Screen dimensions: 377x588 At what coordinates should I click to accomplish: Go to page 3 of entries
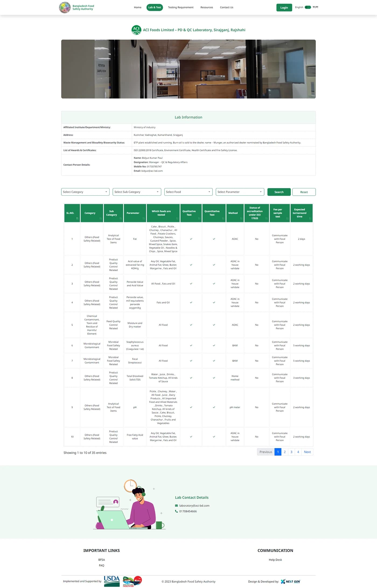(x=291, y=452)
